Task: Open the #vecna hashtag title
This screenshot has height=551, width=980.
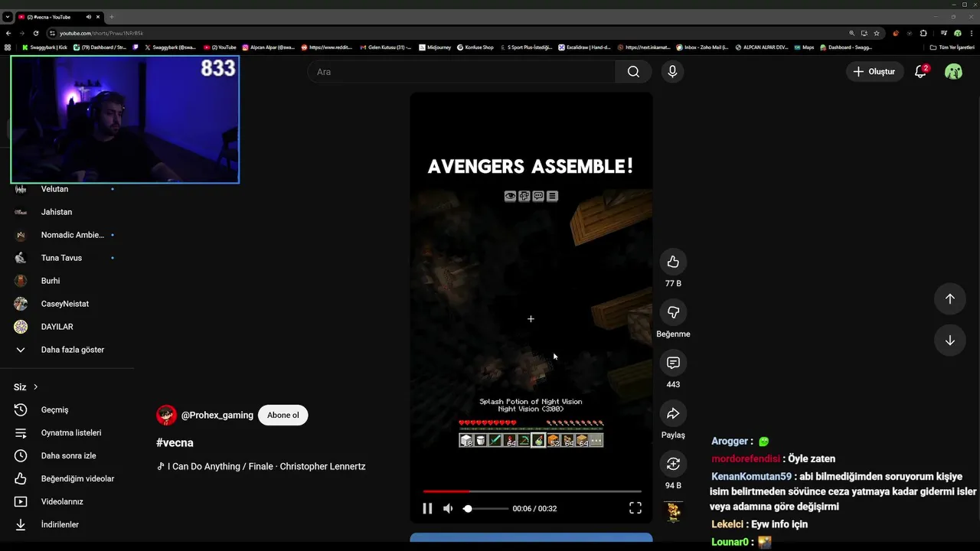Action: pos(175,443)
